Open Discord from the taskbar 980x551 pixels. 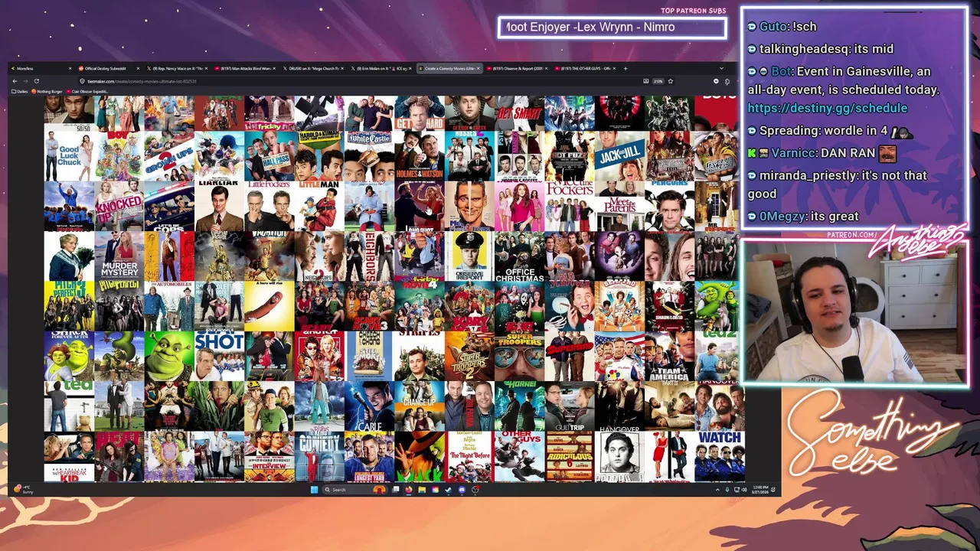[462, 490]
